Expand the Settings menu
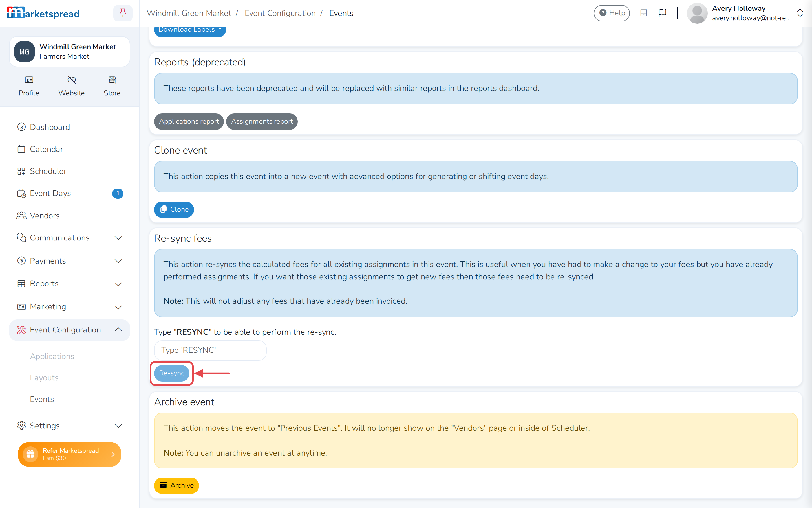 pyautogui.click(x=69, y=426)
